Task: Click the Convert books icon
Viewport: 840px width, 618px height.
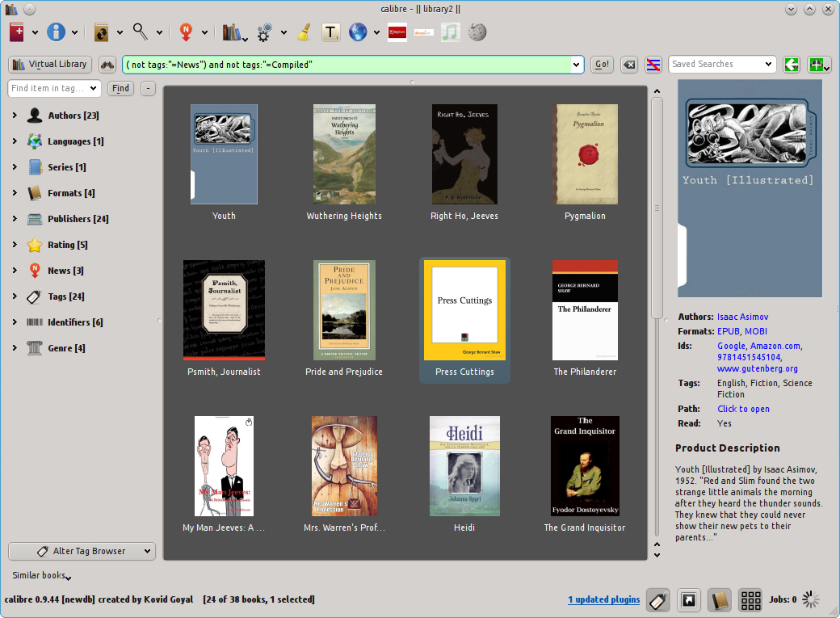Action: pos(101,32)
